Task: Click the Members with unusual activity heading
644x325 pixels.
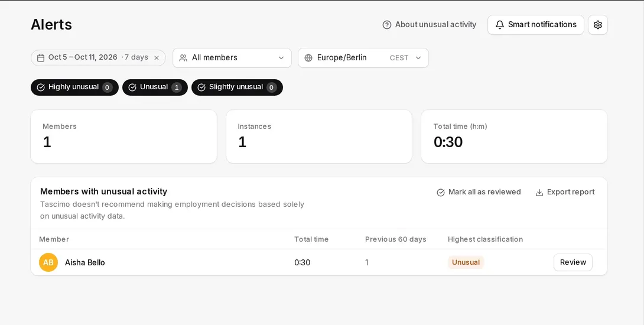Action: (103, 191)
